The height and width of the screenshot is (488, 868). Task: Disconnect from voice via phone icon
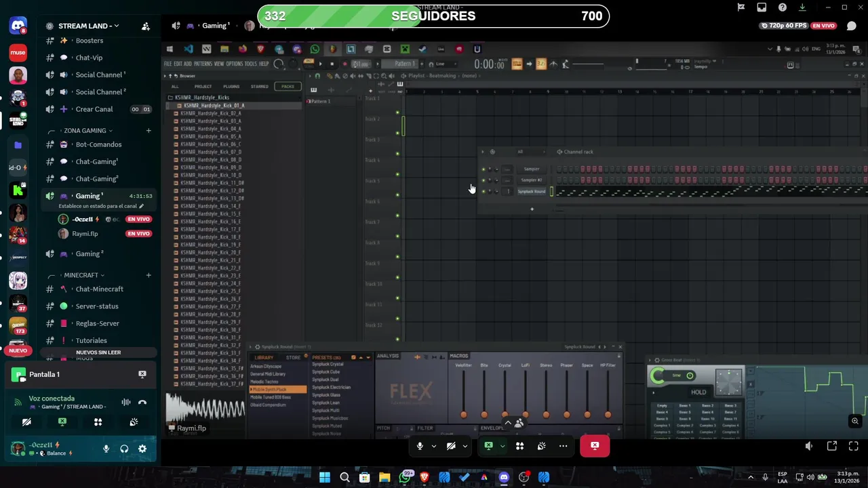pos(142,402)
